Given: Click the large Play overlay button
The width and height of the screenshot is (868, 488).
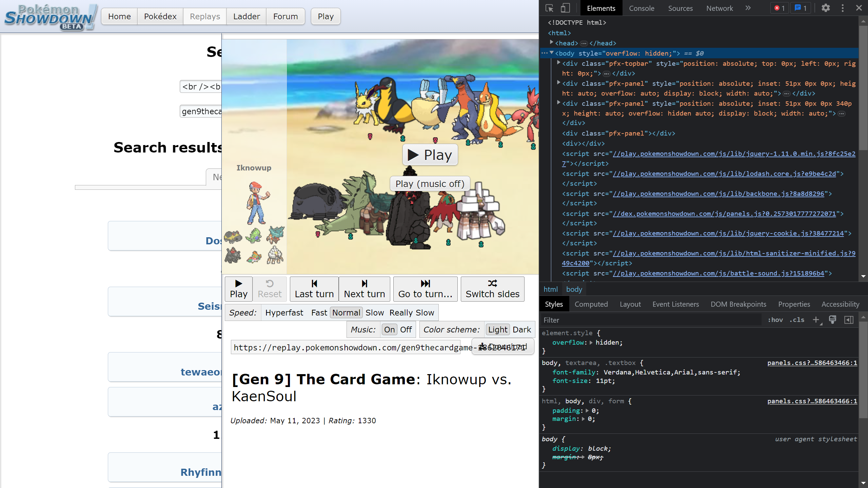Looking at the screenshot, I should pos(430,155).
